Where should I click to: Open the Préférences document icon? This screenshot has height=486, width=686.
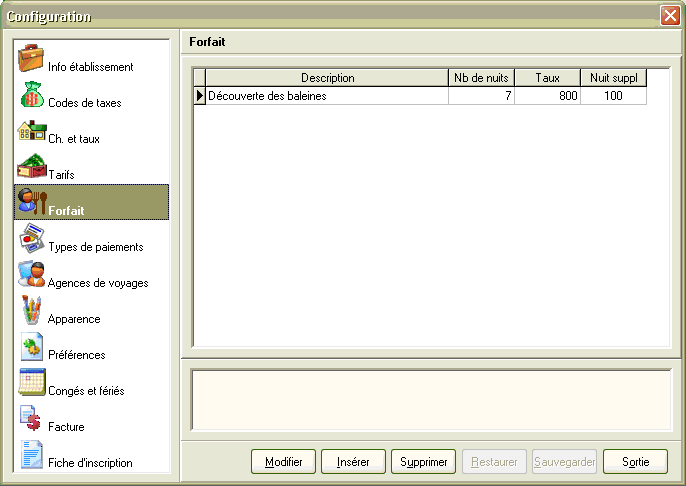coord(31,347)
